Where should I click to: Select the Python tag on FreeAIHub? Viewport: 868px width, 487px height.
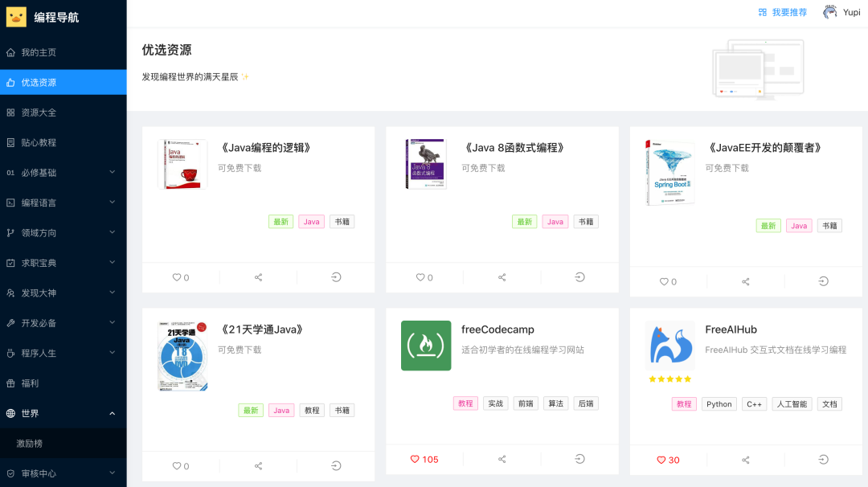719,404
